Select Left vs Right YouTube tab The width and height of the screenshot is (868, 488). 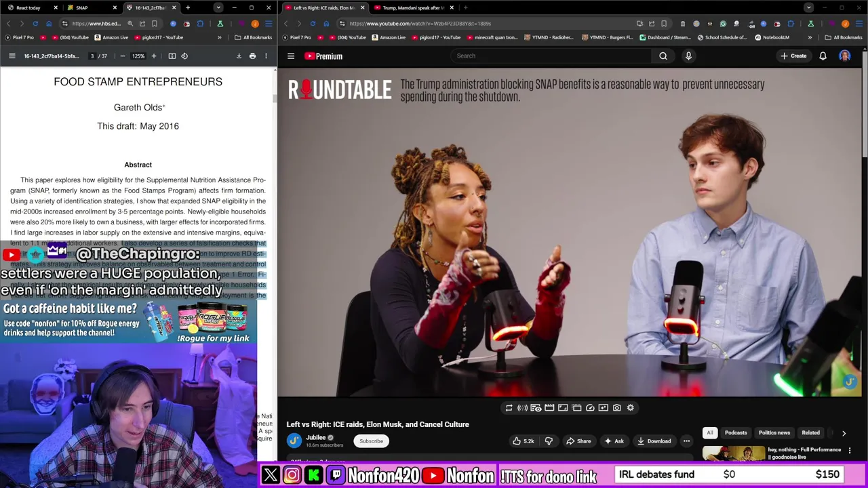point(323,7)
